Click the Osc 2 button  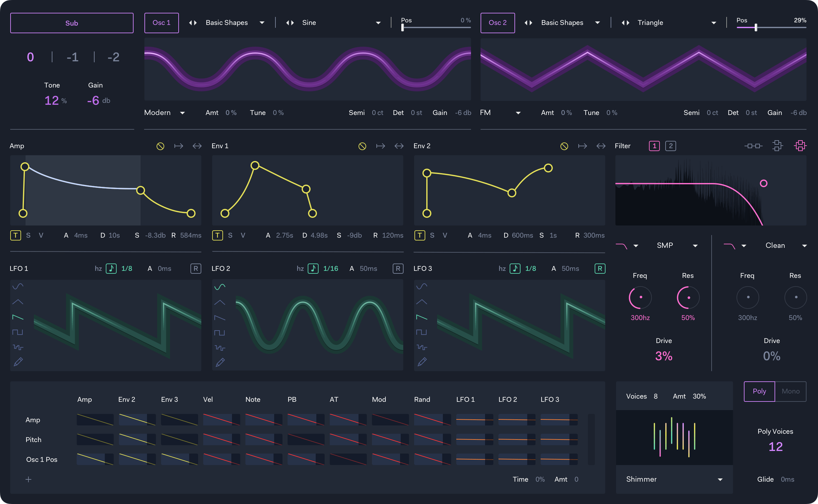click(498, 23)
